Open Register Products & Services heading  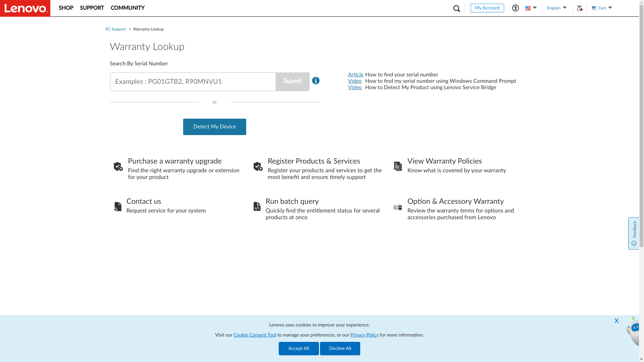[x=314, y=161]
